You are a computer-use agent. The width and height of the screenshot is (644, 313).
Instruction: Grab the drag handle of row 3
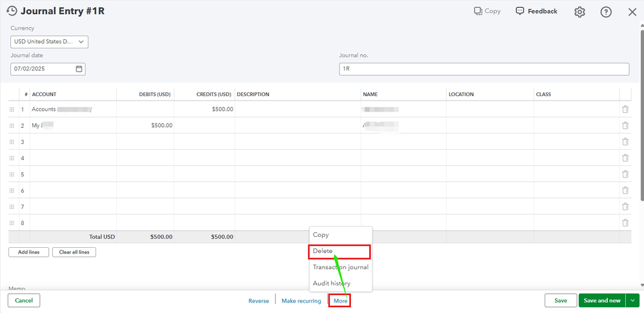pyautogui.click(x=12, y=142)
